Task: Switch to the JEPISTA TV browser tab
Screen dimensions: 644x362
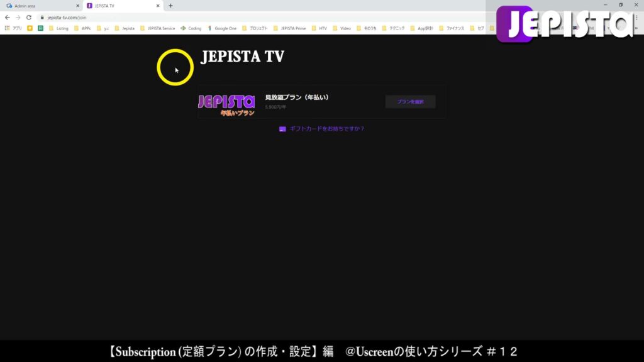Action: 123,6
